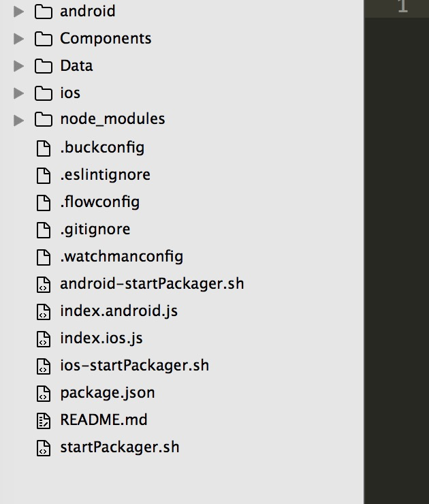This screenshot has height=504, width=429.
Task: Click the android folder icon
Action: (x=43, y=12)
